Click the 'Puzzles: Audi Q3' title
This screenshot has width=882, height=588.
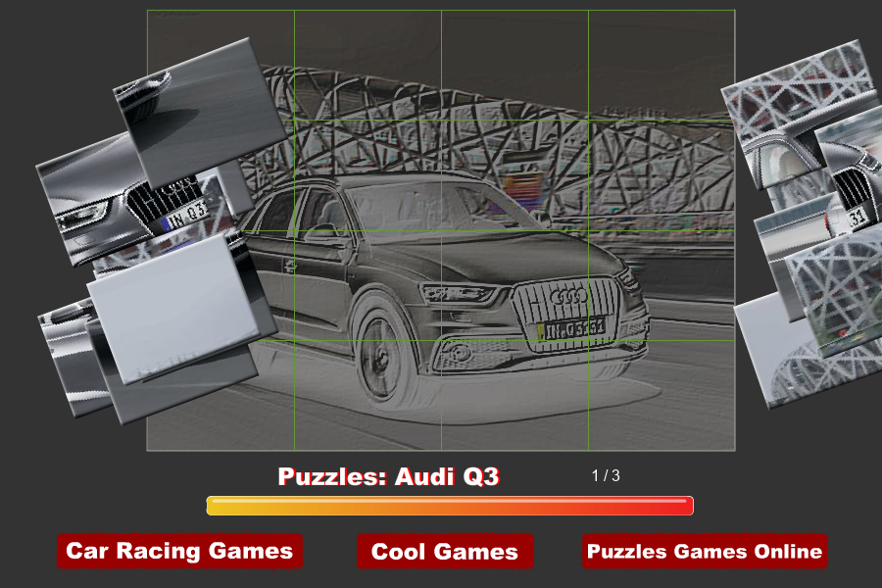click(389, 476)
